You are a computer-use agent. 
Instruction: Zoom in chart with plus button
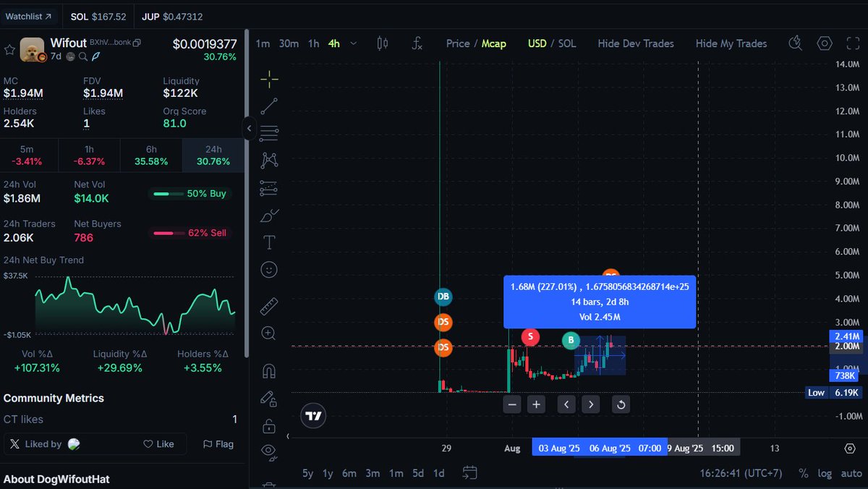click(x=536, y=404)
